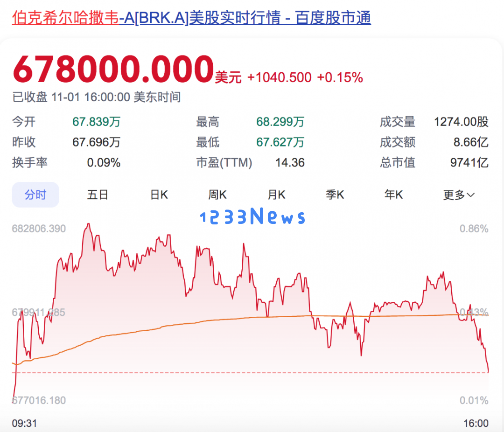Click the 市盈(TTM) label
The height and width of the screenshot is (432, 504).
[224, 163]
